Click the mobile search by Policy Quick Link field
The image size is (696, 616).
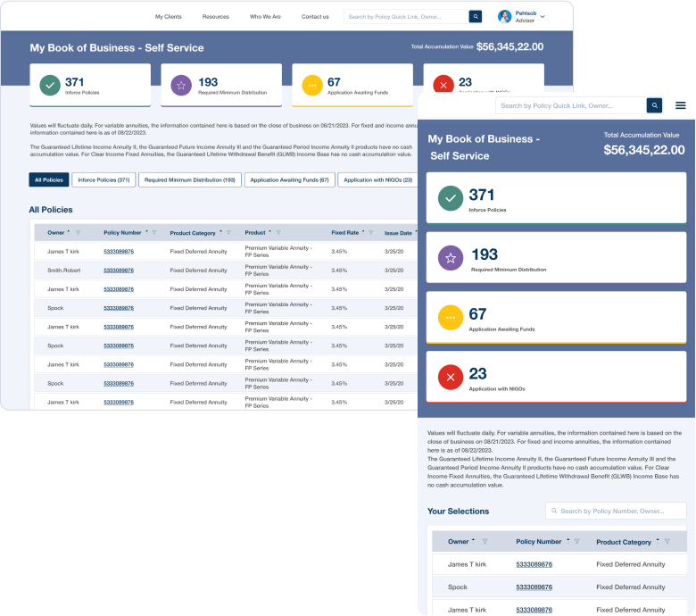point(571,105)
